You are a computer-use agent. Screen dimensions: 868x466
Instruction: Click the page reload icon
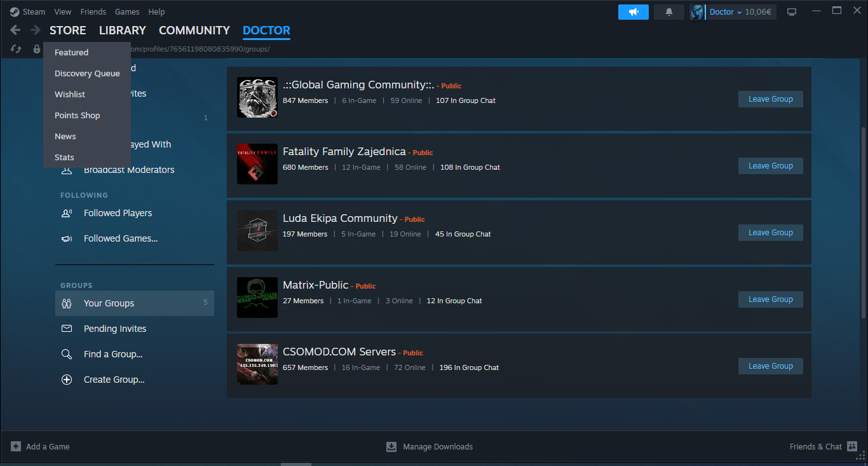point(17,49)
